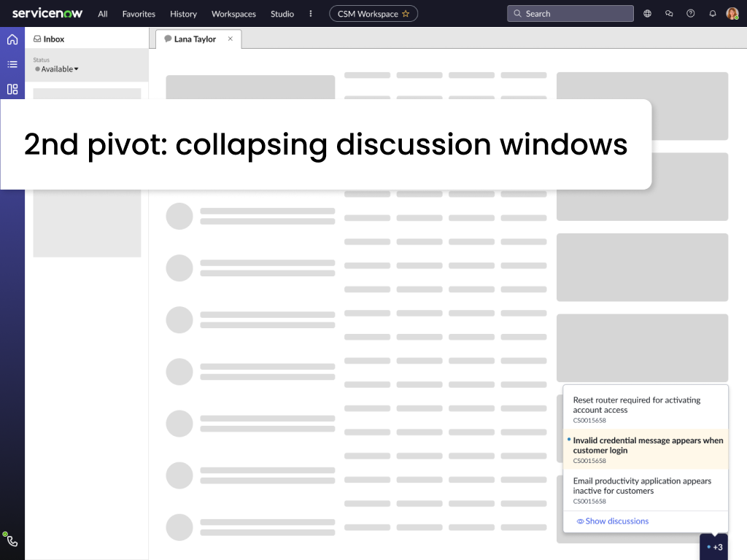Select the Email productivity application discussion
747x560 pixels.
coord(641,486)
